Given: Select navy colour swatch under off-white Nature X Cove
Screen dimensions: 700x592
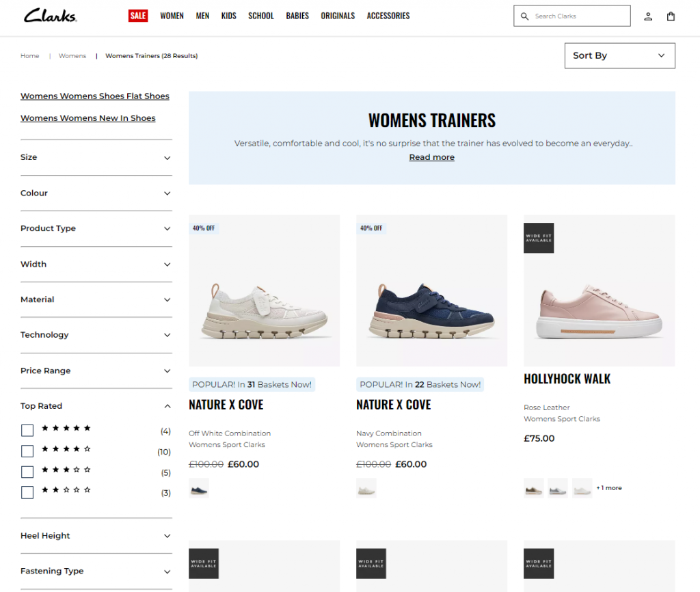Looking at the screenshot, I should (x=198, y=488).
